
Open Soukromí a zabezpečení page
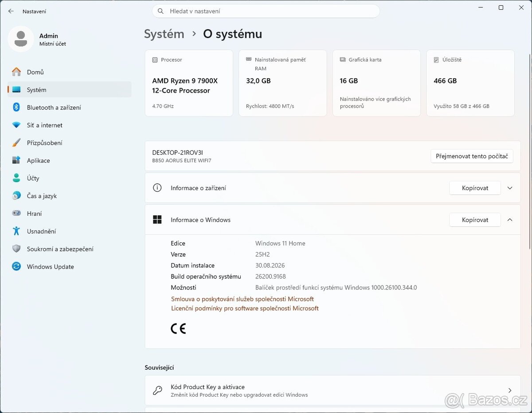[x=70, y=249]
